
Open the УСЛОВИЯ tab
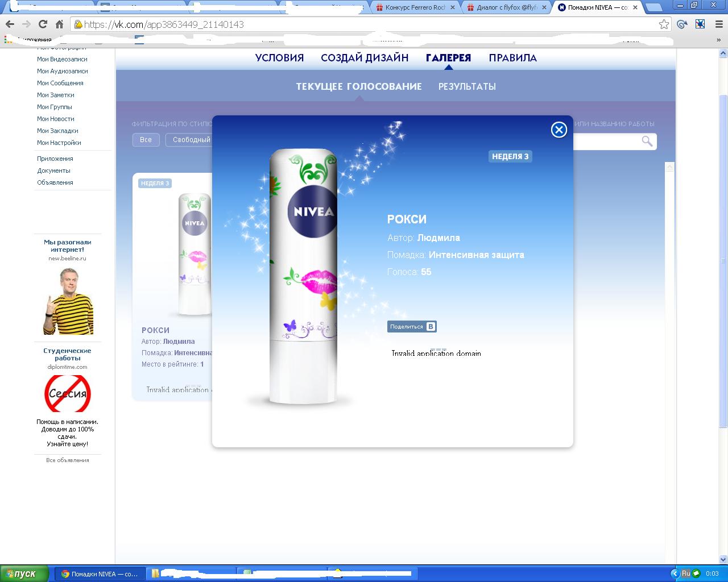point(279,58)
